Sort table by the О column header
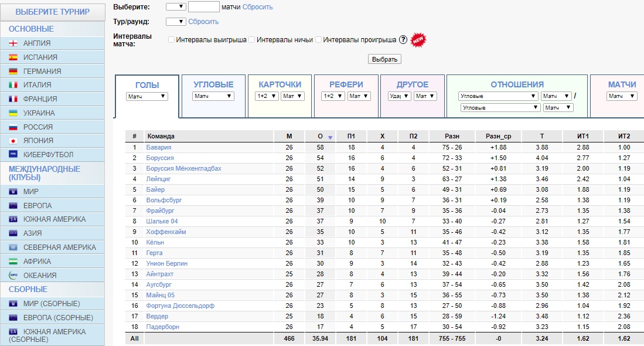This screenshot has height=346, width=644. (x=321, y=136)
